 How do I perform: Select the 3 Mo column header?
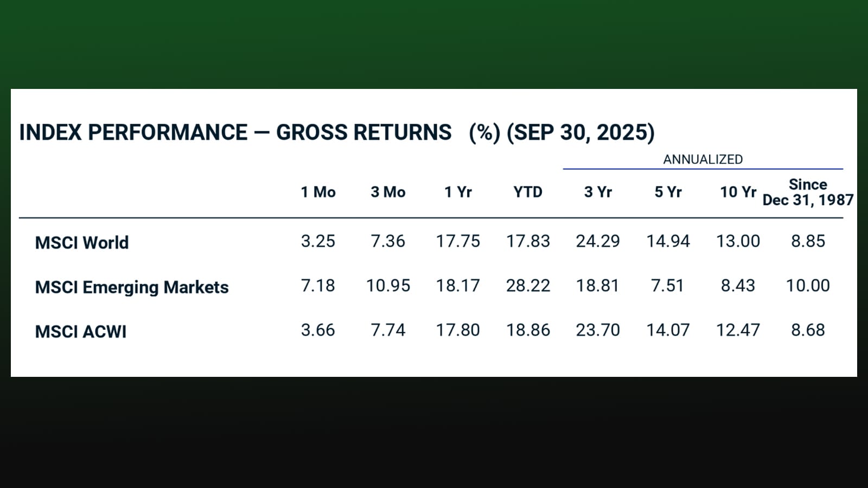click(x=388, y=192)
